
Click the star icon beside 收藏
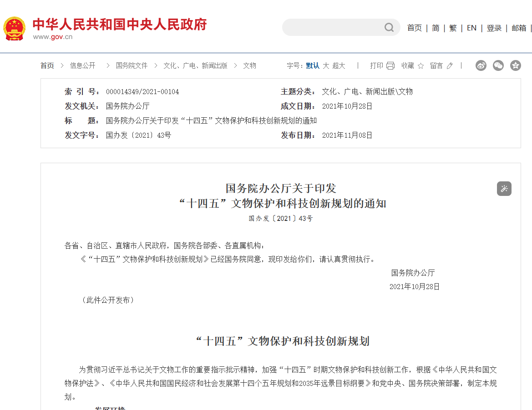click(x=422, y=65)
